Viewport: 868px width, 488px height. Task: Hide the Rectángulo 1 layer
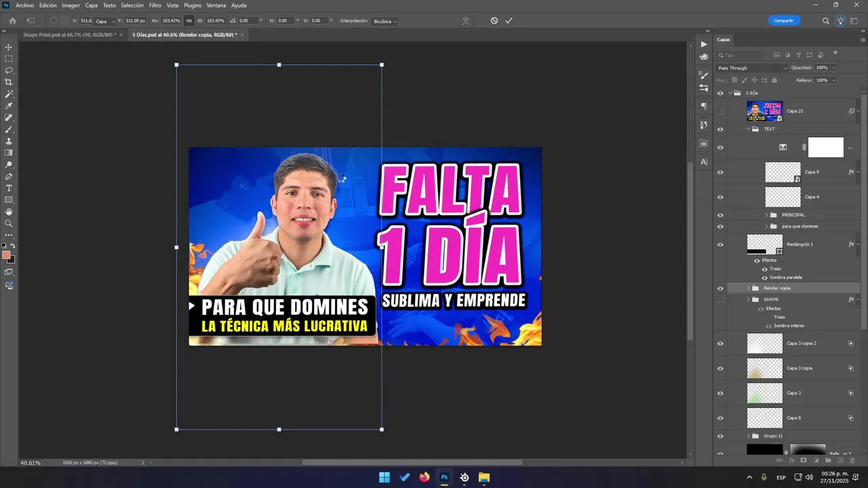(x=720, y=245)
